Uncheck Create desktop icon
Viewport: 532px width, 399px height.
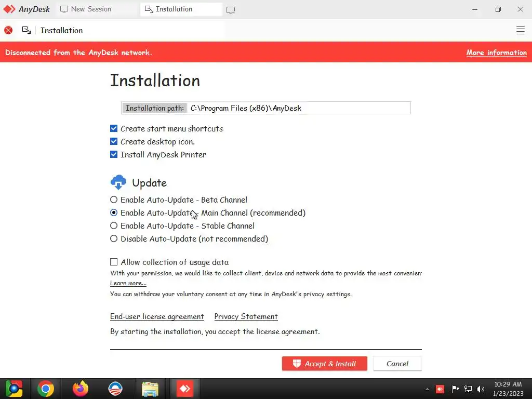(114, 141)
